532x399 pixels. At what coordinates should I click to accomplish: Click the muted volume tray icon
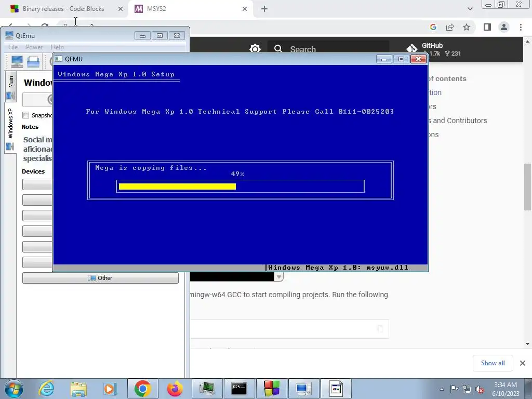click(x=480, y=389)
